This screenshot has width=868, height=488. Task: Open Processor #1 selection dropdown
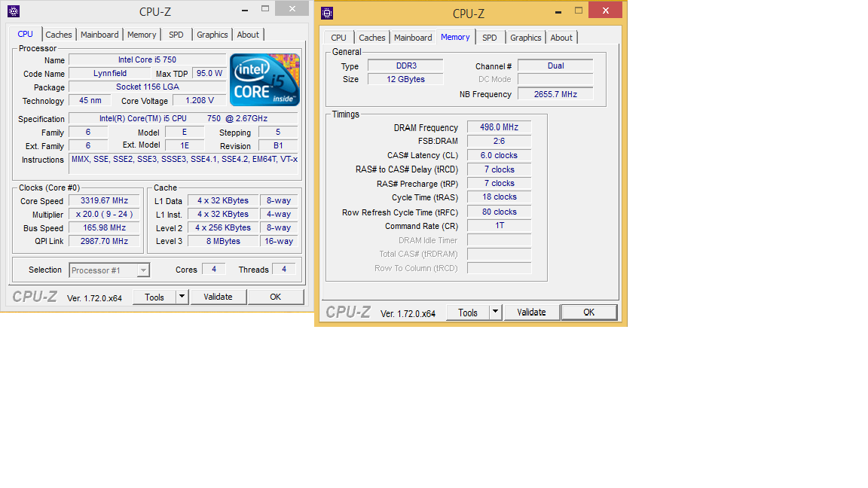[x=109, y=270]
